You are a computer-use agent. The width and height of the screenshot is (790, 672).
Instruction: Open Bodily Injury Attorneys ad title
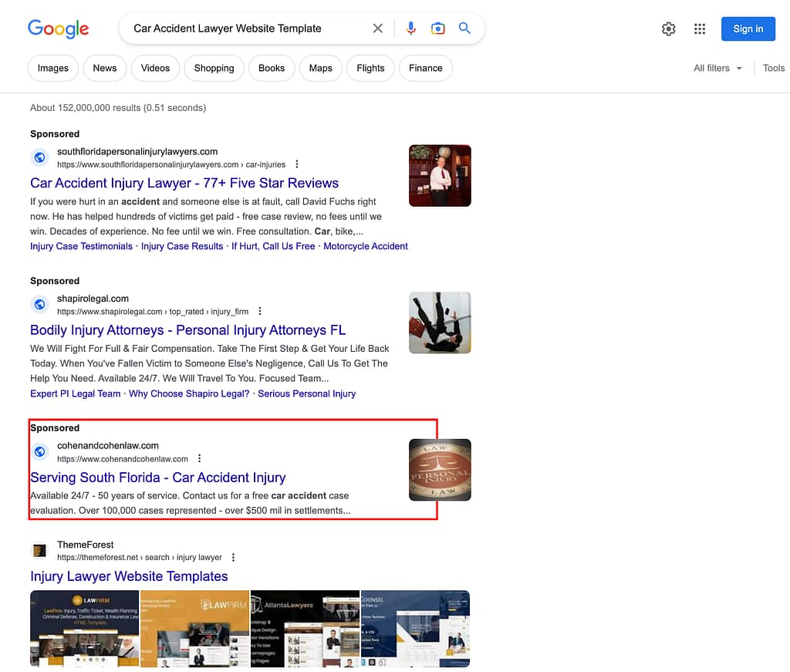(188, 330)
